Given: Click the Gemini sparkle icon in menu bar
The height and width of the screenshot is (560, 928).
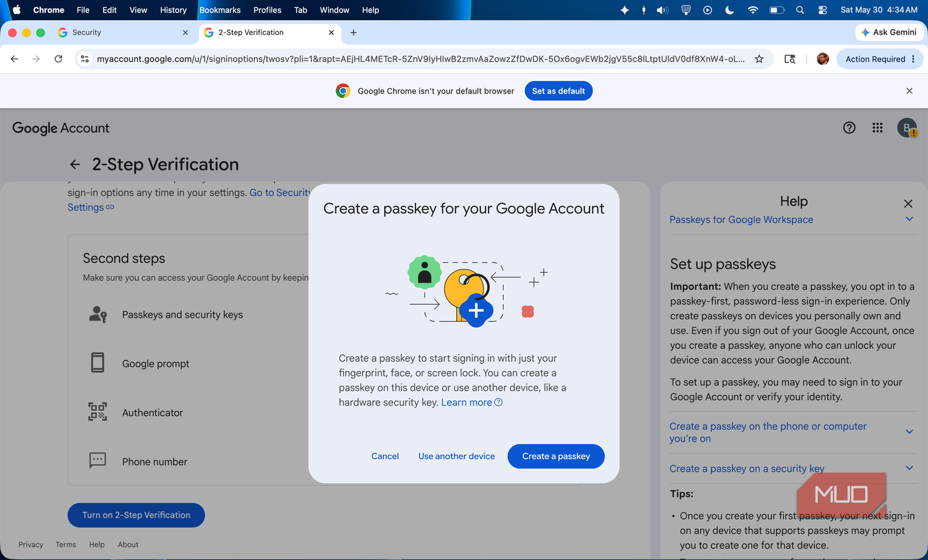Looking at the screenshot, I should (625, 10).
